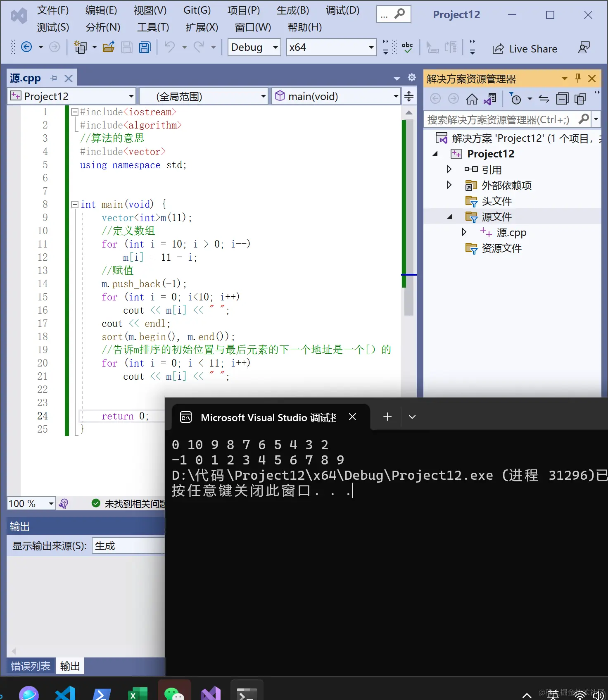Open the 工具(T) menu

pyautogui.click(x=153, y=27)
